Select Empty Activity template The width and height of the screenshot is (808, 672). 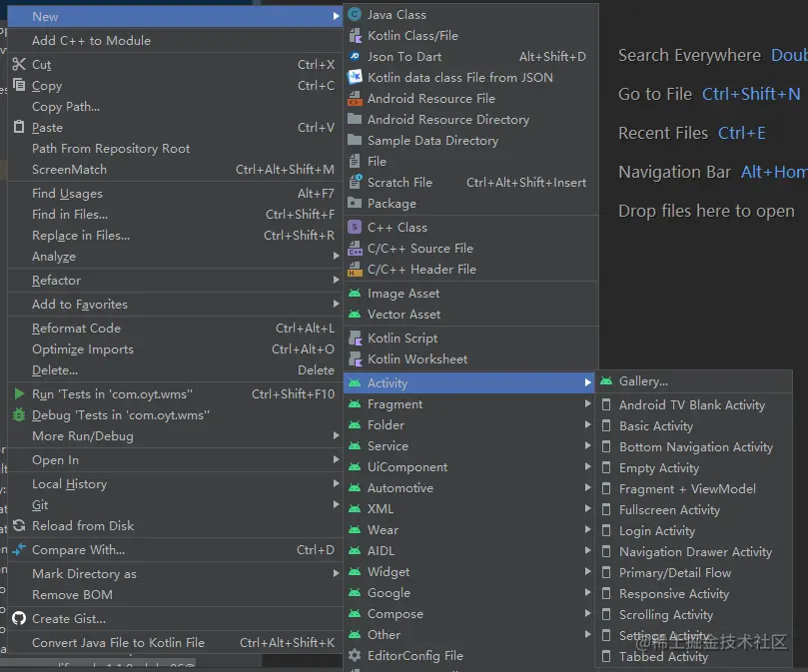pos(693,468)
